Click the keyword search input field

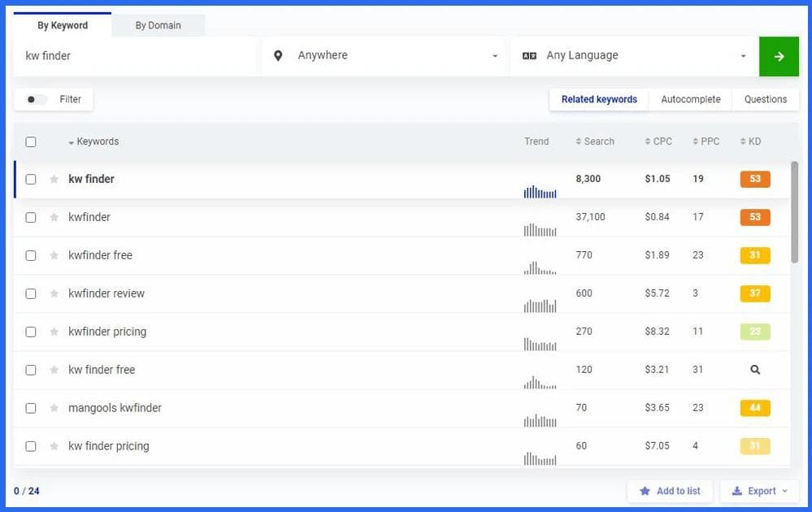pos(134,56)
